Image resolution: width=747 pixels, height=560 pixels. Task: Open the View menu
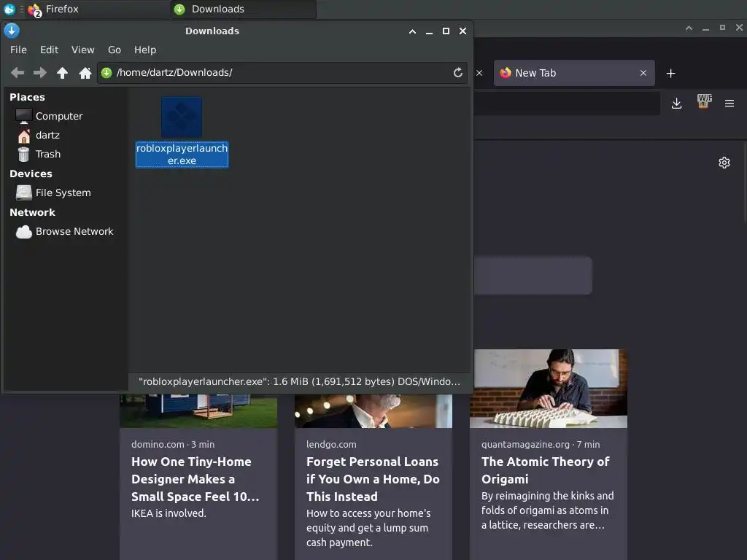83,50
